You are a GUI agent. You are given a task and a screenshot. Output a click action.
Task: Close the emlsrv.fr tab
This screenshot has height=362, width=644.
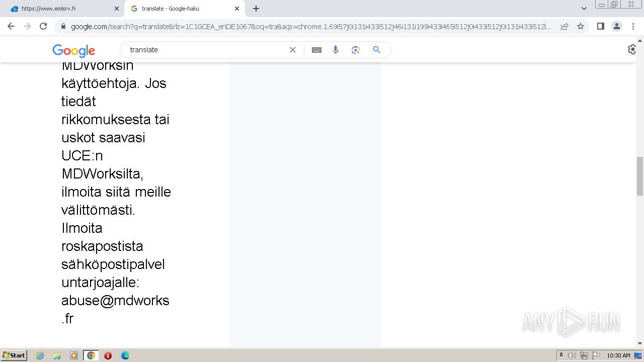(117, 9)
